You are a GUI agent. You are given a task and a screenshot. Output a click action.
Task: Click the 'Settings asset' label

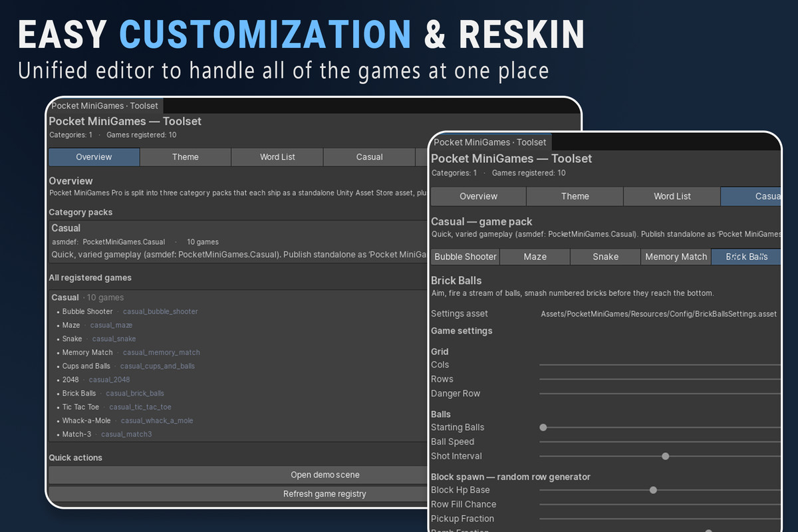pos(459,314)
